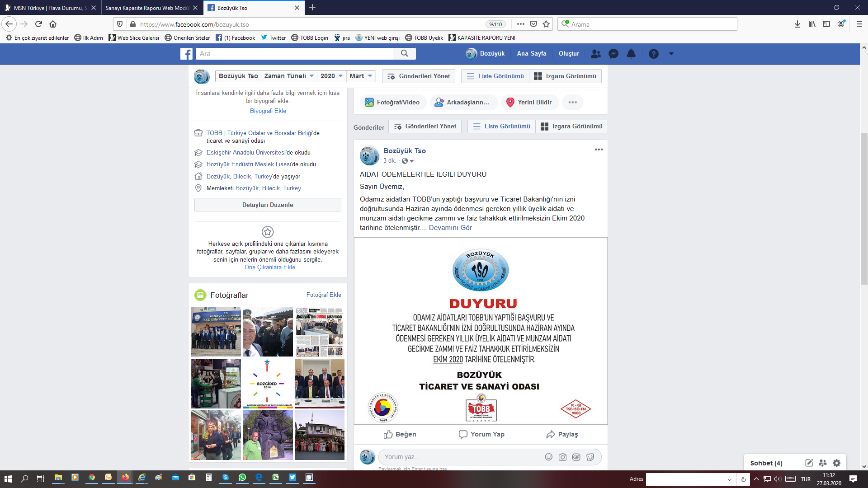Viewport: 868px width, 488px height.
Task: Click Paylaş on the post
Action: tap(562, 434)
